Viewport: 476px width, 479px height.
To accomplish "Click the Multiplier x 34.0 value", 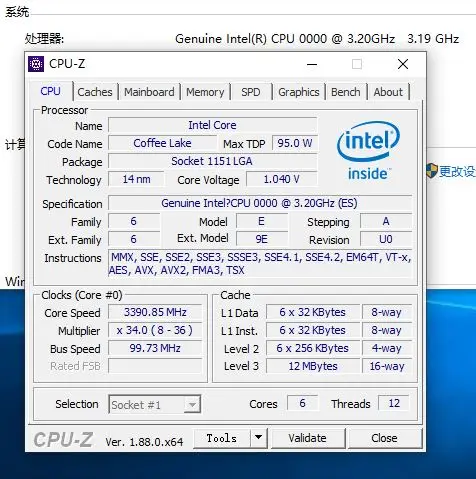I will click(x=155, y=330).
